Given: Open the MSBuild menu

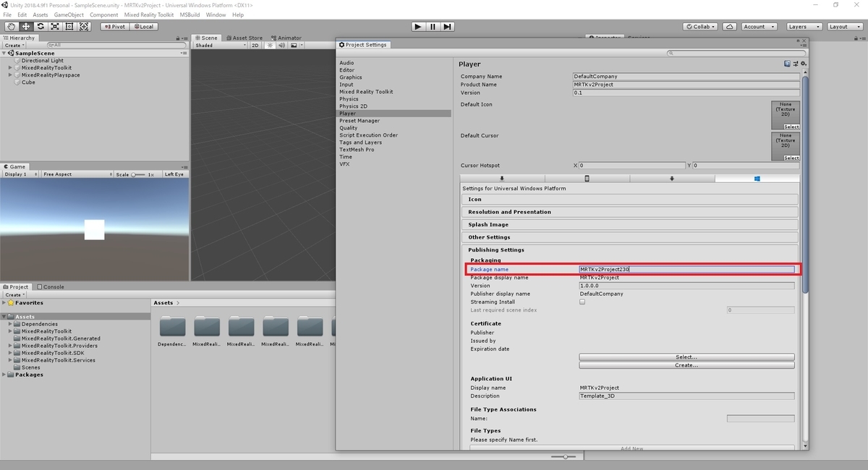Looking at the screenshot, I should pos(190,14).
